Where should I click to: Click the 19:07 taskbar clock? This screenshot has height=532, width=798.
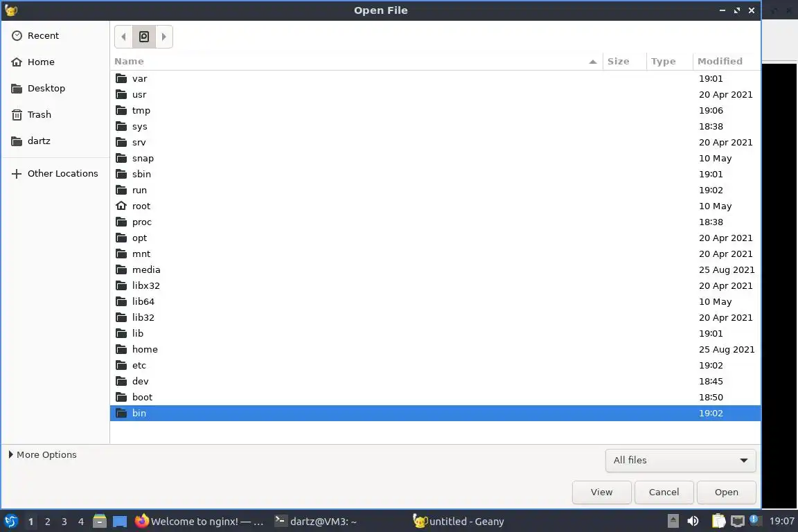click(781, 522)
